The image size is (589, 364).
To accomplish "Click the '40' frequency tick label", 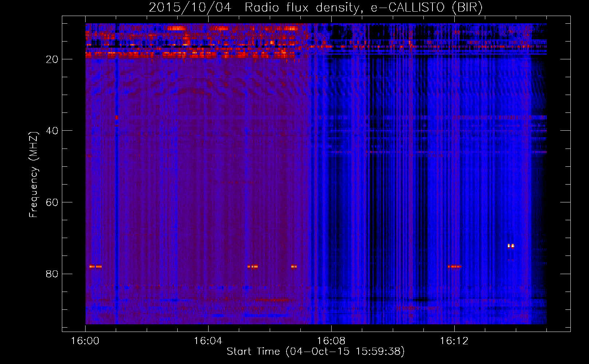I will pyautogui.click(x=52, y=131).
